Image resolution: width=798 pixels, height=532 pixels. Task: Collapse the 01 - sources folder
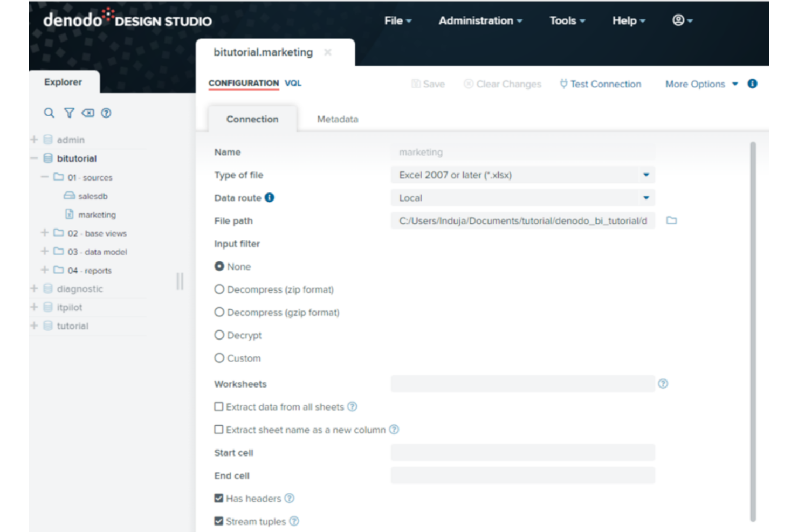(45, 177)
